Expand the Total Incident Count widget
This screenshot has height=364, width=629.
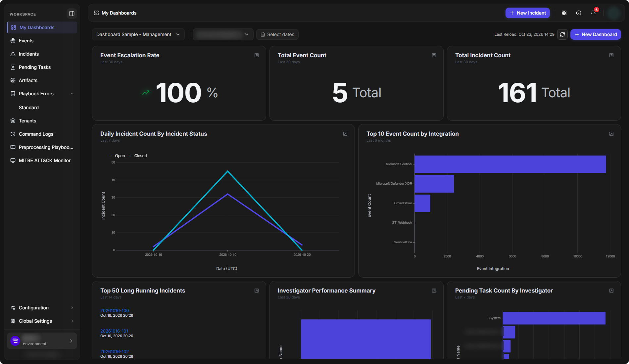click(x=611, y=55)
